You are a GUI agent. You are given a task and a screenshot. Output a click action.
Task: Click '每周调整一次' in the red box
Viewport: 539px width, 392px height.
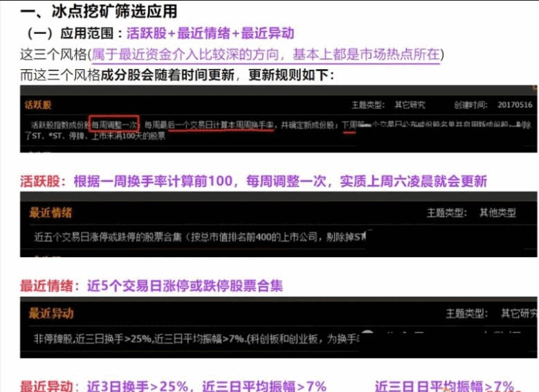tap(114, 124)
